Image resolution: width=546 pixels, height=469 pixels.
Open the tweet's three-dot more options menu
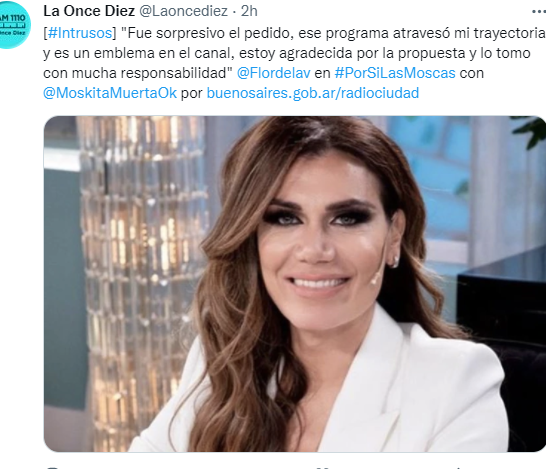pyautogui.click(x=539, y=11)
